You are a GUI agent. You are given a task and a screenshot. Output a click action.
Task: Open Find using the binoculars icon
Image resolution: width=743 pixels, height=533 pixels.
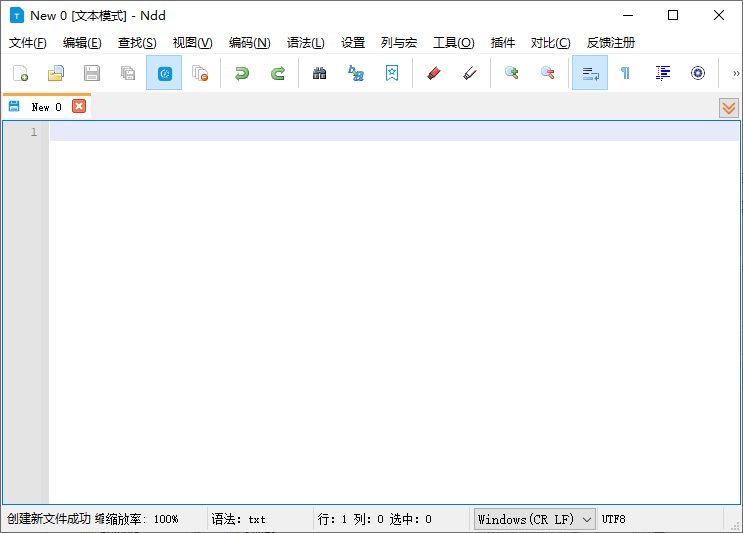click(x=319, y=73)
